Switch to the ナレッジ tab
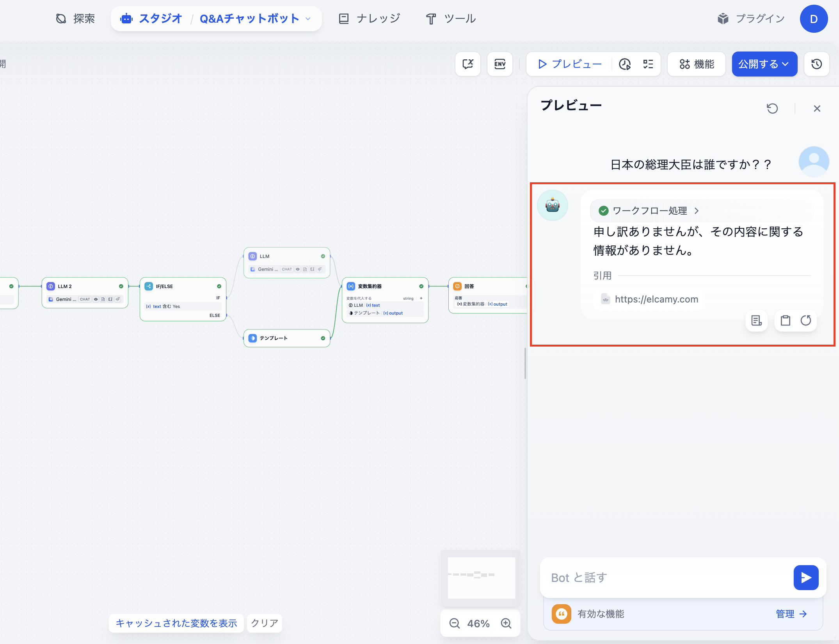Viewport: 839px width, 644px height. (370, 18)
